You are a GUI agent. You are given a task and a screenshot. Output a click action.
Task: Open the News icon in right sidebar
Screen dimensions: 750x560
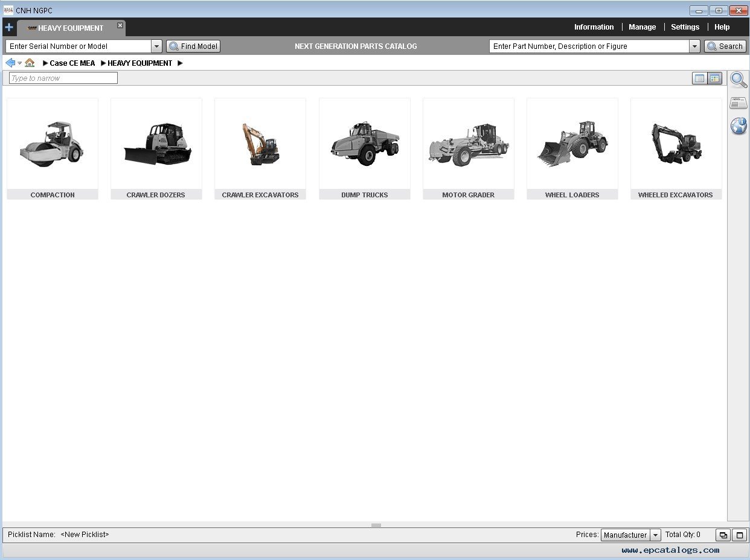(739, 103)
